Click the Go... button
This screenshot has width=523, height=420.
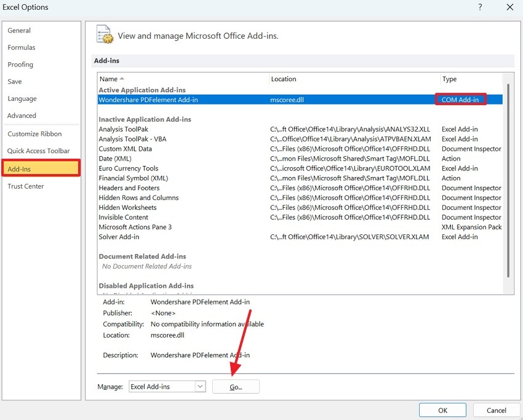coord(236,387)
